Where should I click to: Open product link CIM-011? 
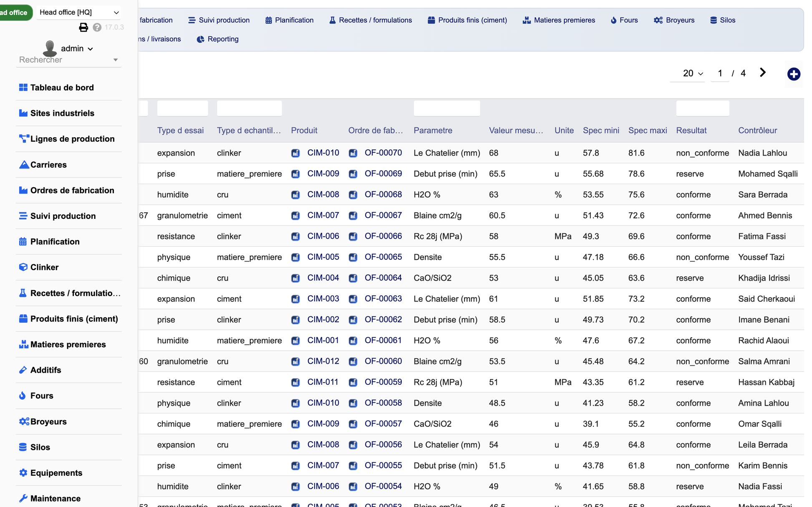[x=323, y=382]
